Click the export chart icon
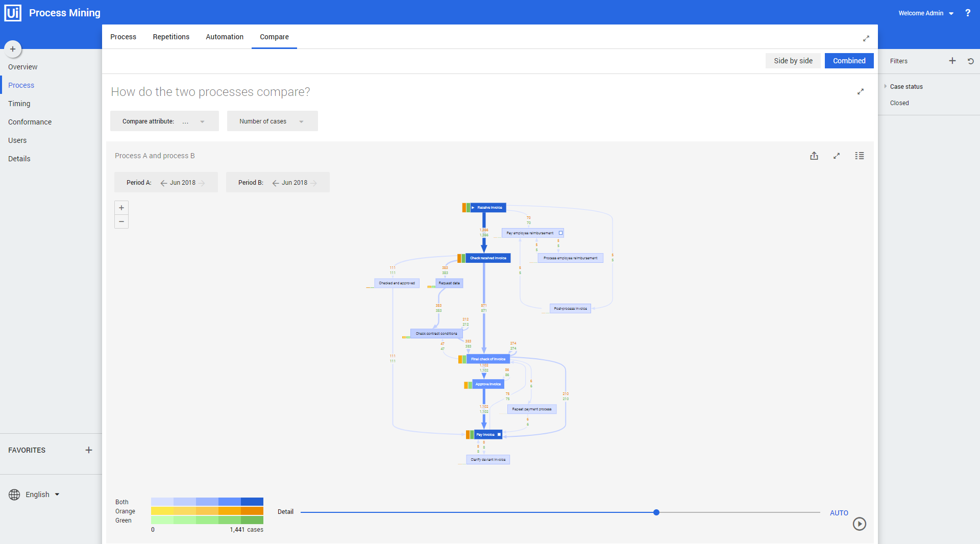The height and width of the screenshot is (544, 980). (x=814, y=156)
